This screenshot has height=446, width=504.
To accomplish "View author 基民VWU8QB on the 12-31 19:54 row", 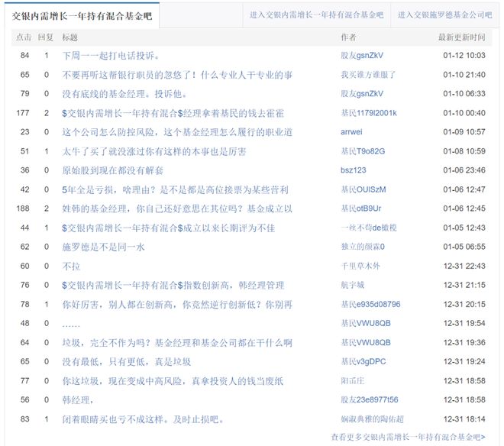I will (x=366, y=323).
